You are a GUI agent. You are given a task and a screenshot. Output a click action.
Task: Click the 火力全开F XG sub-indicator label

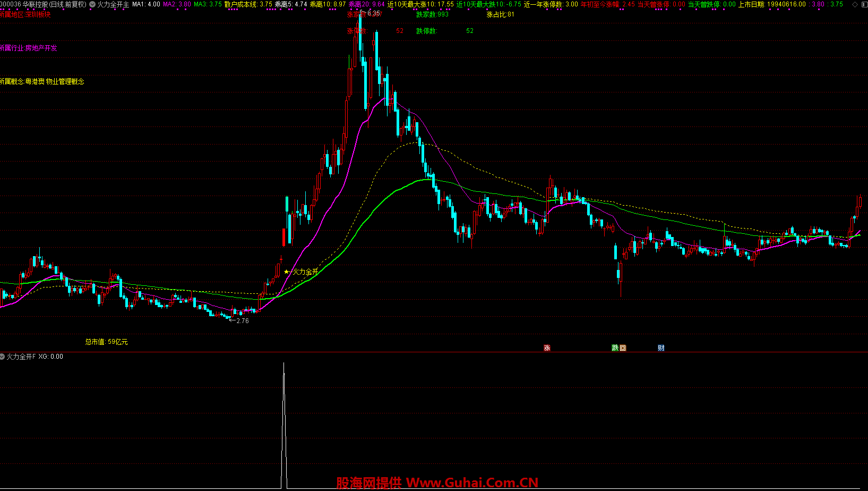(x=35, y=357)
